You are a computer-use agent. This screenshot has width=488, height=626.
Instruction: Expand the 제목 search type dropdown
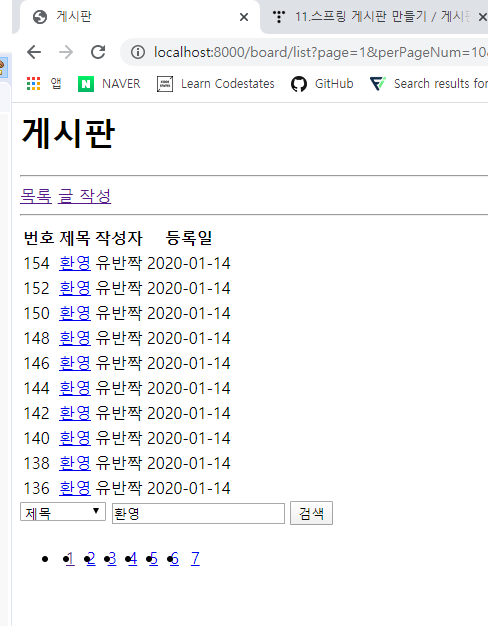coord(63,512)
